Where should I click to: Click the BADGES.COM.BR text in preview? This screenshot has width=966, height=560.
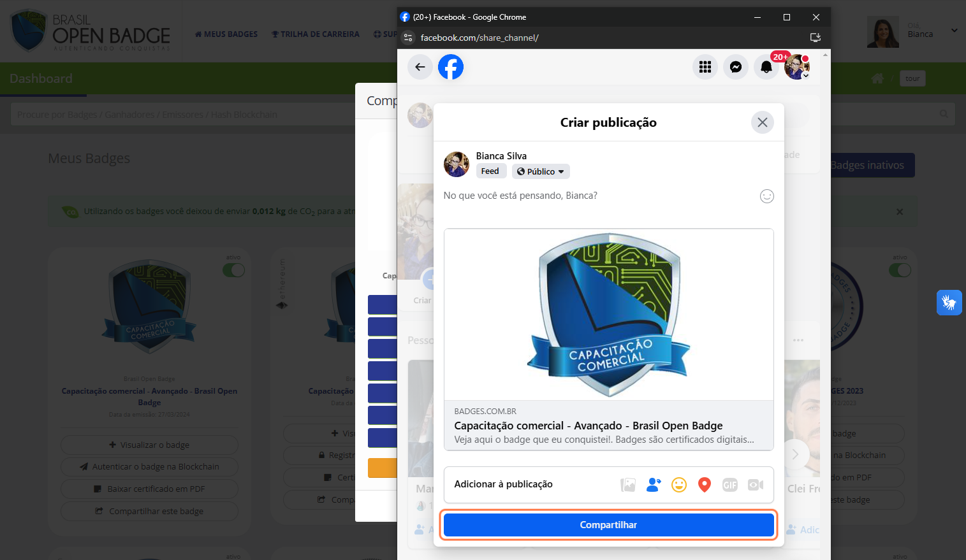[485, 412]
